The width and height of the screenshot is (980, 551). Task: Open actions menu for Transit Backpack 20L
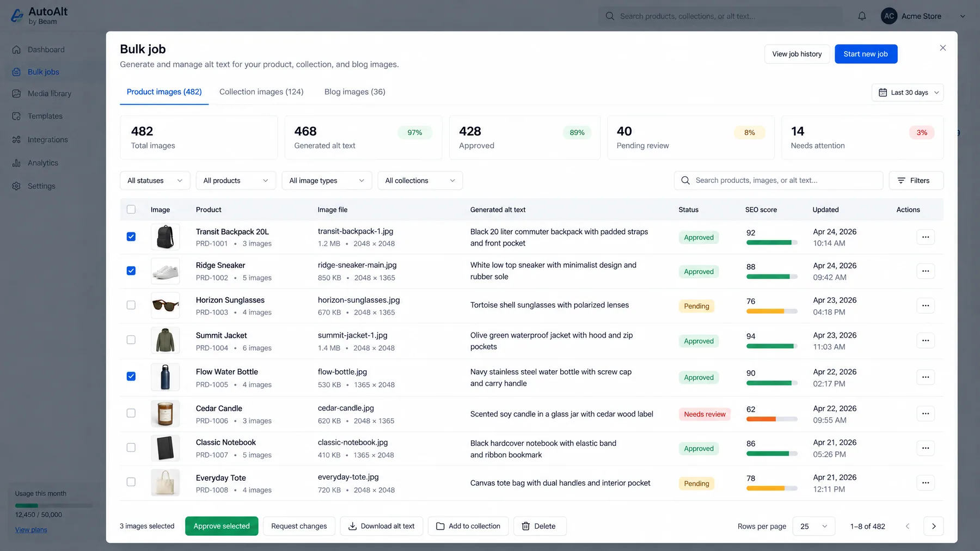point(926,237)
